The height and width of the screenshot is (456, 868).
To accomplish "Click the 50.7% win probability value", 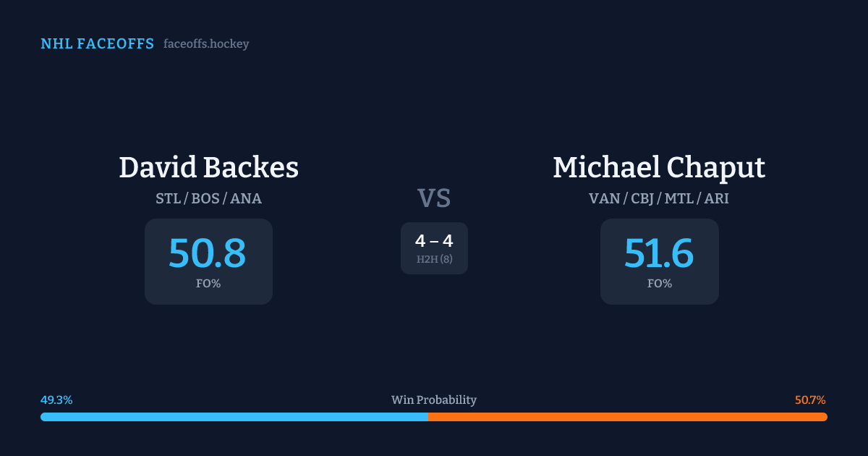I will pyautogui.click(x=810, y=400).
